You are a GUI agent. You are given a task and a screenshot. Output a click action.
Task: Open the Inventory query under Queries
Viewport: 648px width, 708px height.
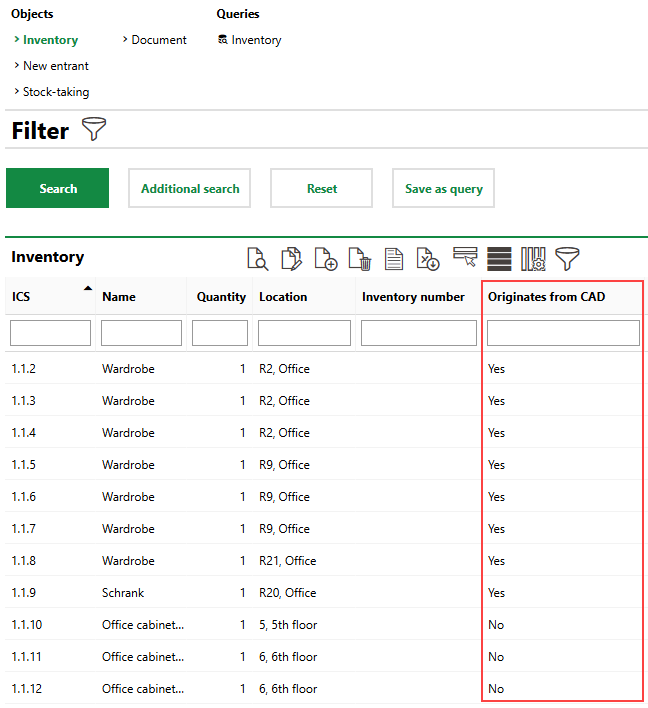tap(255, 40)
